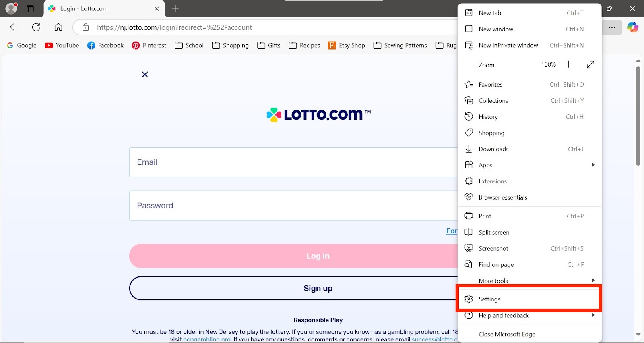Open Settings from the menu
This screenshot has width=644, height=343.
coord(530,299)
